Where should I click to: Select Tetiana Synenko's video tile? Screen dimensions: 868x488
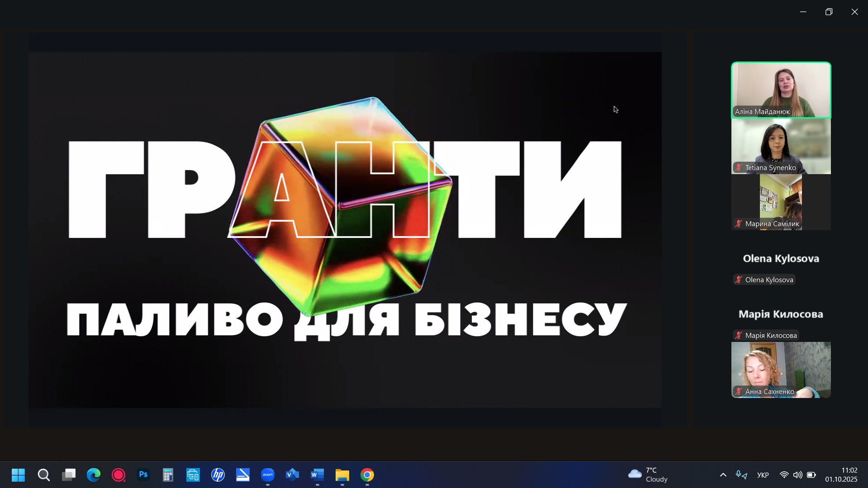(x=781, y=146)
